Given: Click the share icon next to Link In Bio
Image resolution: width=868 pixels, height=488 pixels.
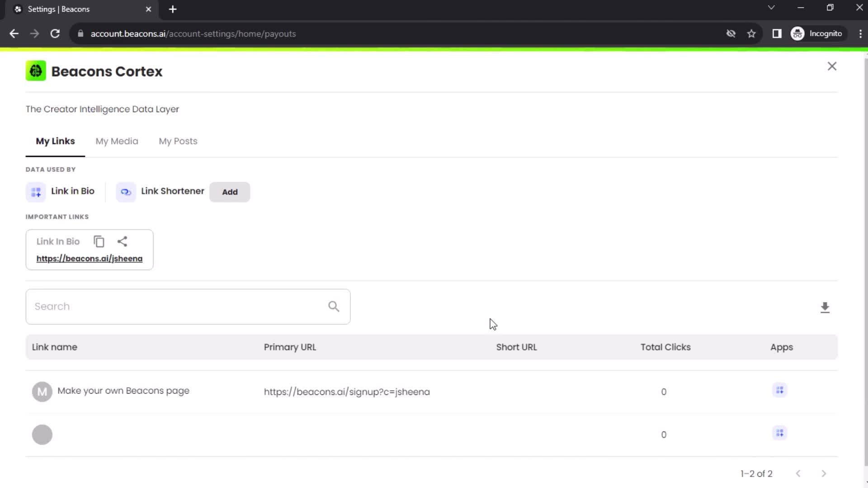Looking at the screenshot, I should [x=122, y=241].
